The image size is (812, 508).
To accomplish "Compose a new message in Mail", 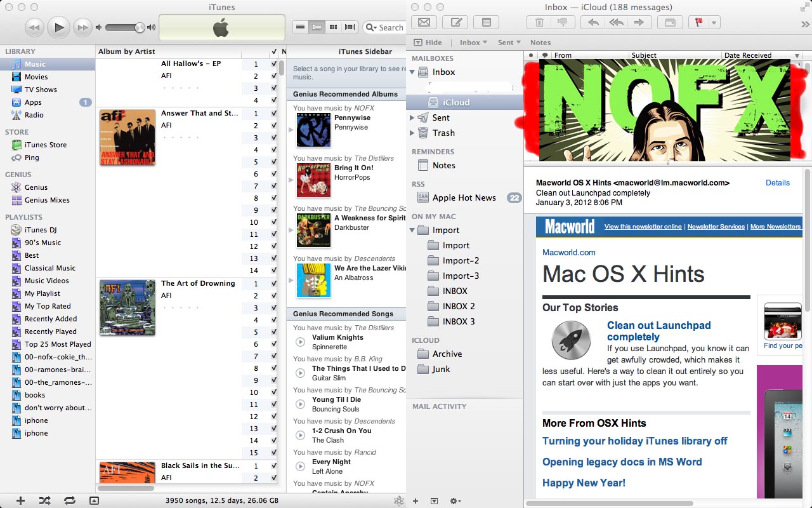I will (455, 23).
